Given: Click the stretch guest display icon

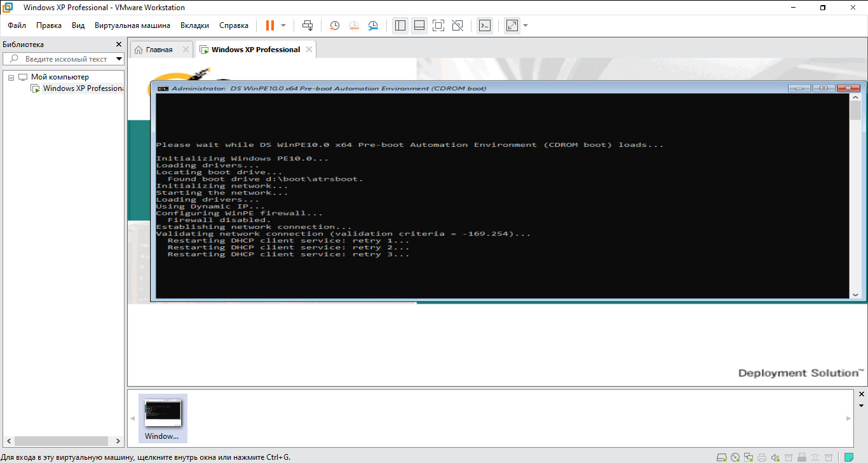Looking at the screenshot, I should (x=512, y=25).
